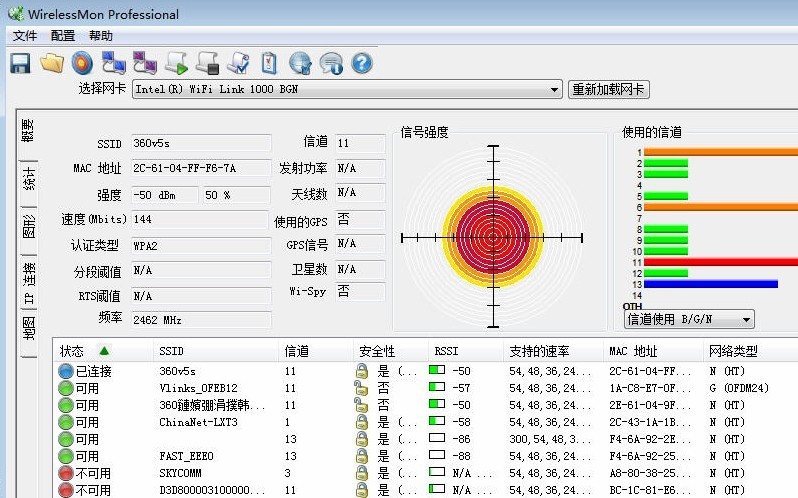Click the red channel 11 usage bar

pos(721,262)
